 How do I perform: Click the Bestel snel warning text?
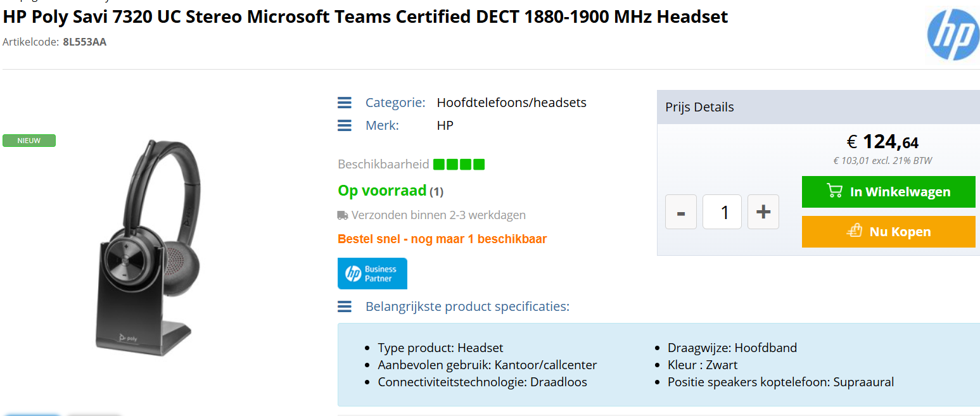coord(442,239)
